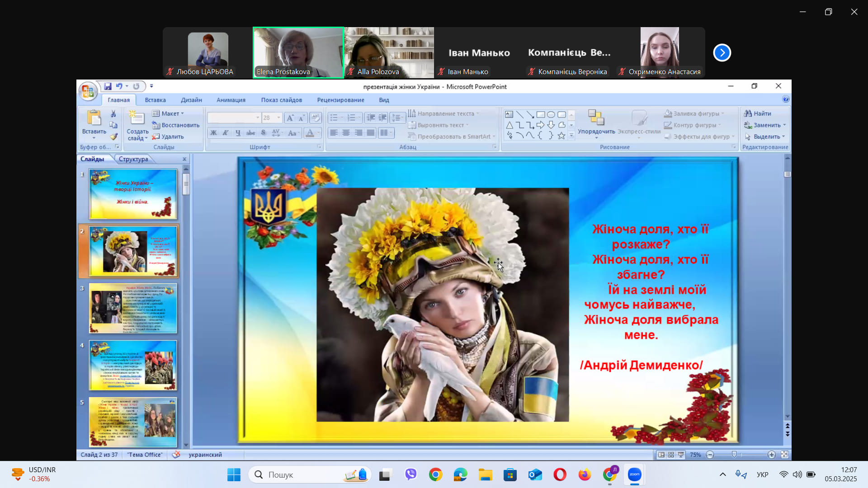Click the Format Painter brush icon
This screenshot has width=868, height=488.
coord(113,136)
